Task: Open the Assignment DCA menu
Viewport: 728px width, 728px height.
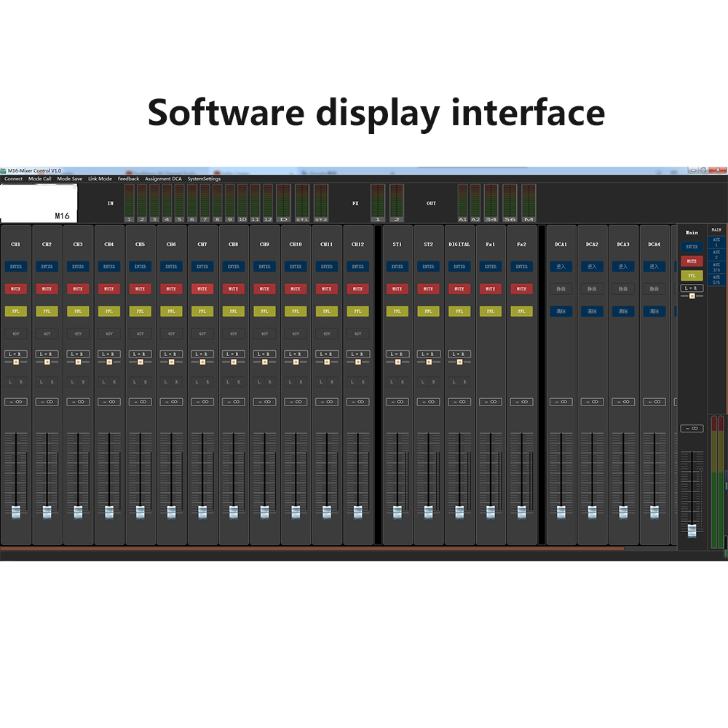Action: coord(163,179)
